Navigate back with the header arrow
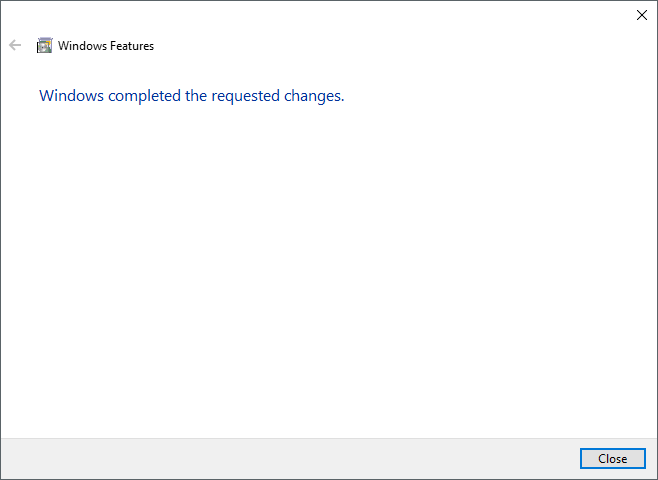Viewport: 658px width, 480px height. (x=15, y=45)
